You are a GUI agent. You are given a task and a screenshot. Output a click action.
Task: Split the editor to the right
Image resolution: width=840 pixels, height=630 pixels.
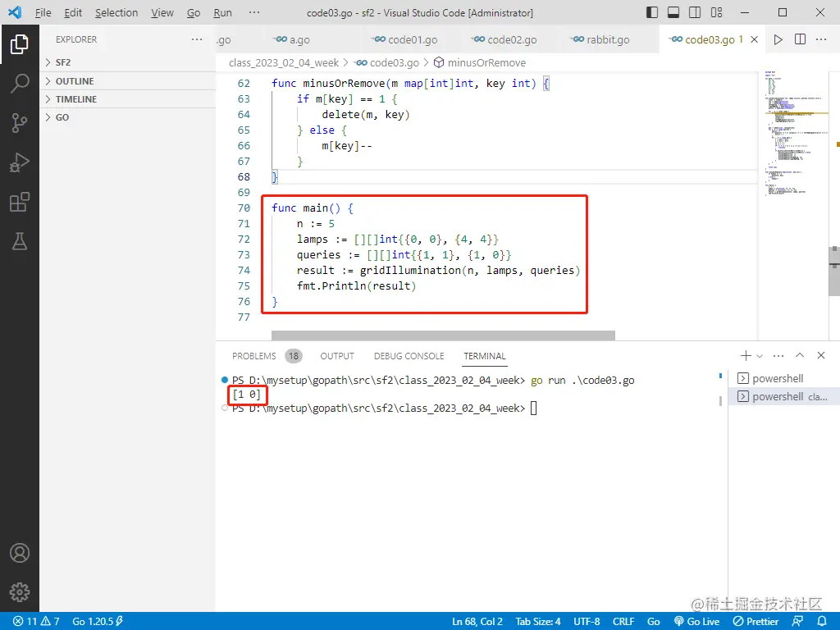(x=800, y=39)
